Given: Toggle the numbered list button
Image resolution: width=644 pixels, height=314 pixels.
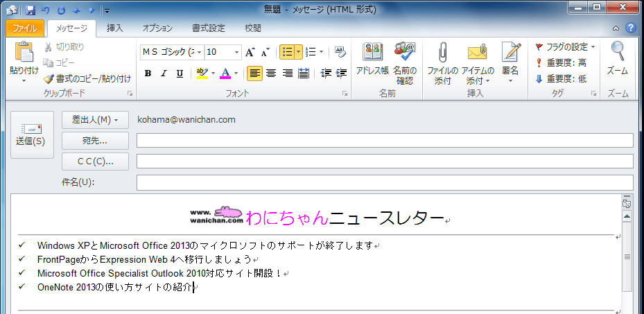Looking at the screenshot, I should tap(311, 52).
